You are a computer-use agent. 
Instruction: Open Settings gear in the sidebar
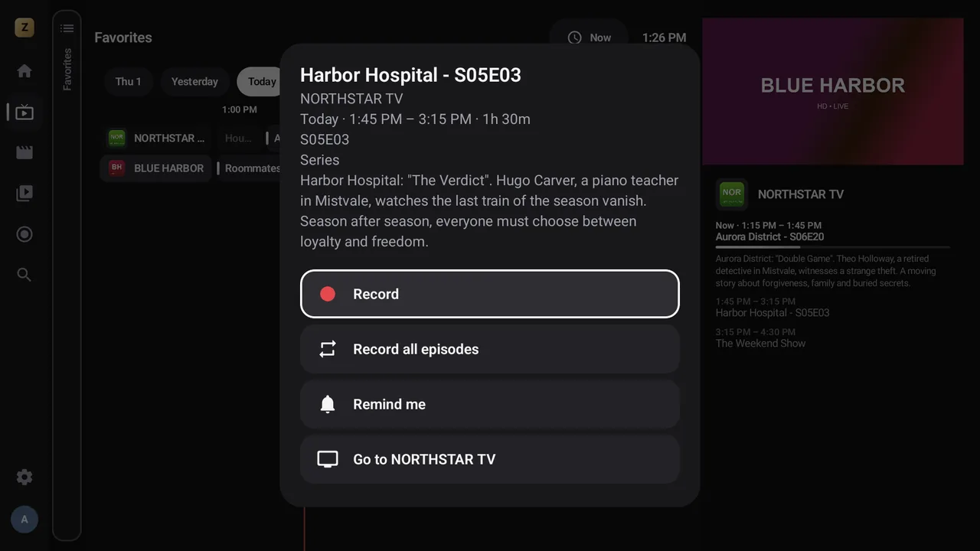[24, 477]
